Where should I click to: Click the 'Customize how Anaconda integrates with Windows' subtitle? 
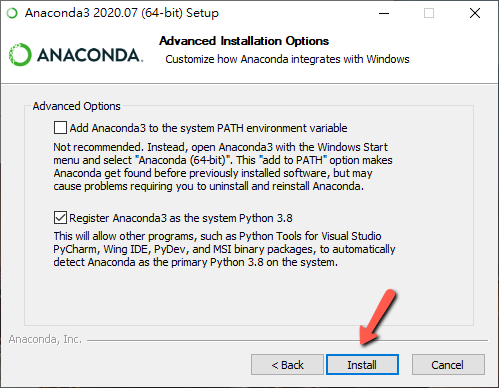point(287,59)
